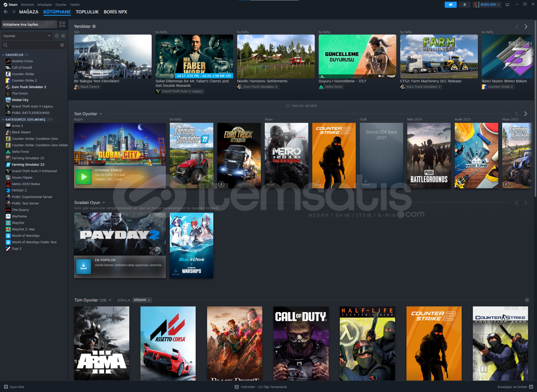Open Steam menu
Viewport: 537px width, 392px height.
pos(11,5)
